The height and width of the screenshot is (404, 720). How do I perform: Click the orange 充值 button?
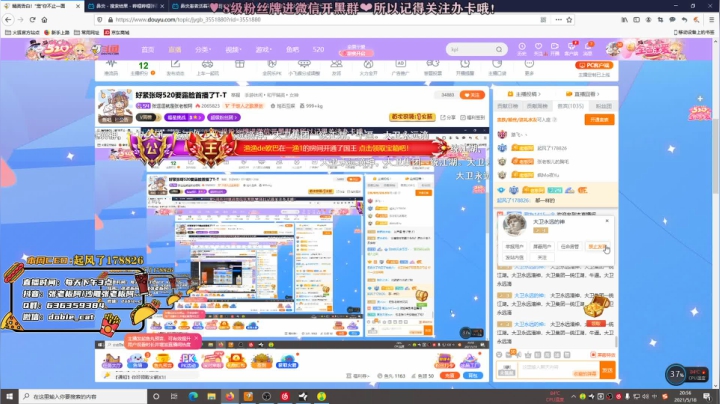pyautogui.click(x=450, y=376)
